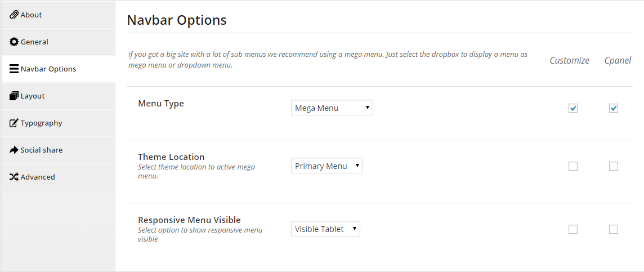
Task: Select the General sidebar item
Action: pos(58,42)
